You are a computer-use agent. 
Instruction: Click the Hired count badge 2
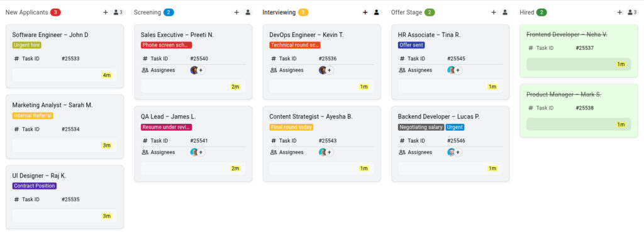tap(541, 13)
